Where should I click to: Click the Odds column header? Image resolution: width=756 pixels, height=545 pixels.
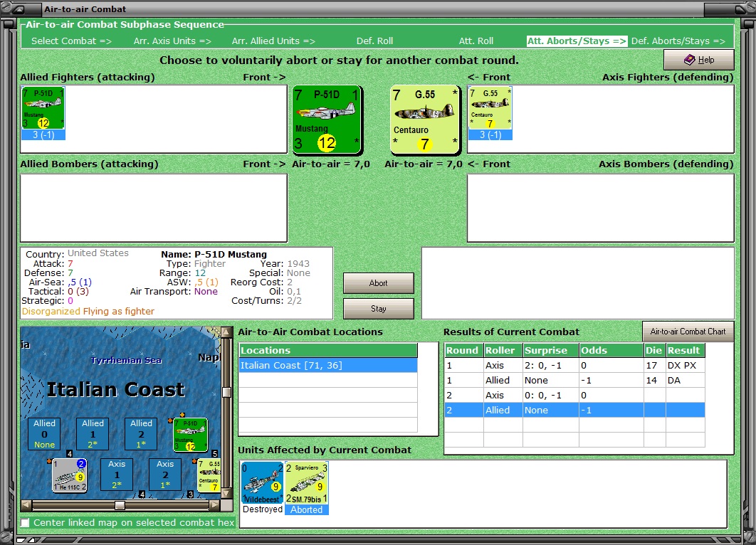pos(611,350)
